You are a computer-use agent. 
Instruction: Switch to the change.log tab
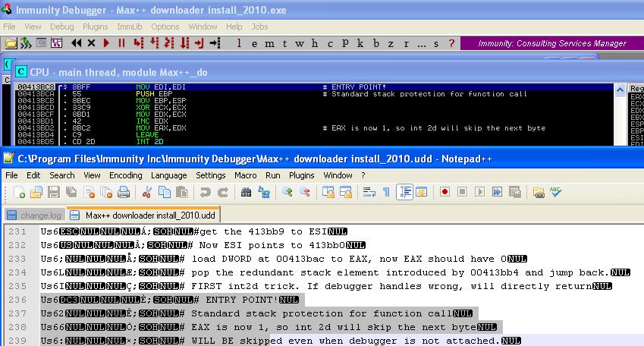[x=34, y=215]
